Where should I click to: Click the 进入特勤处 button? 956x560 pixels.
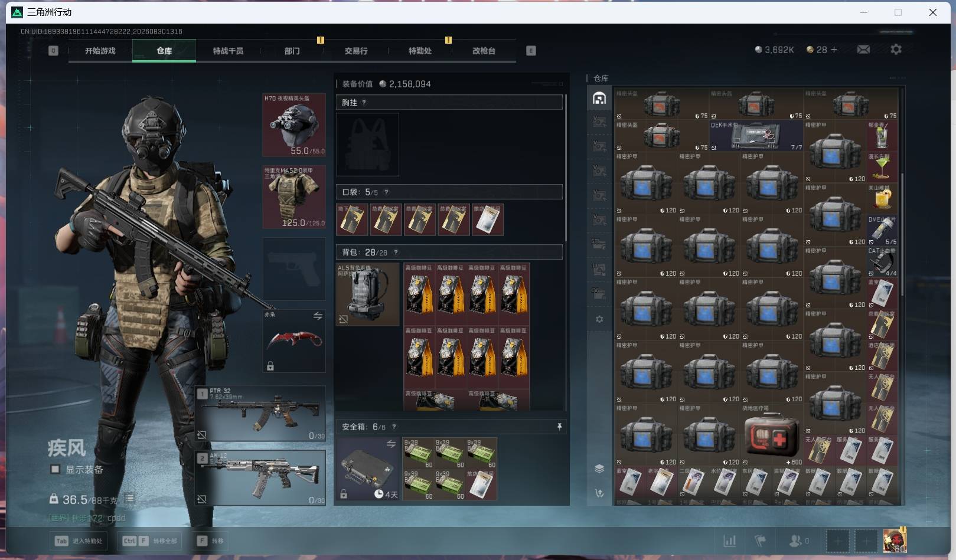pyautogui.click(x=80, y=541)
